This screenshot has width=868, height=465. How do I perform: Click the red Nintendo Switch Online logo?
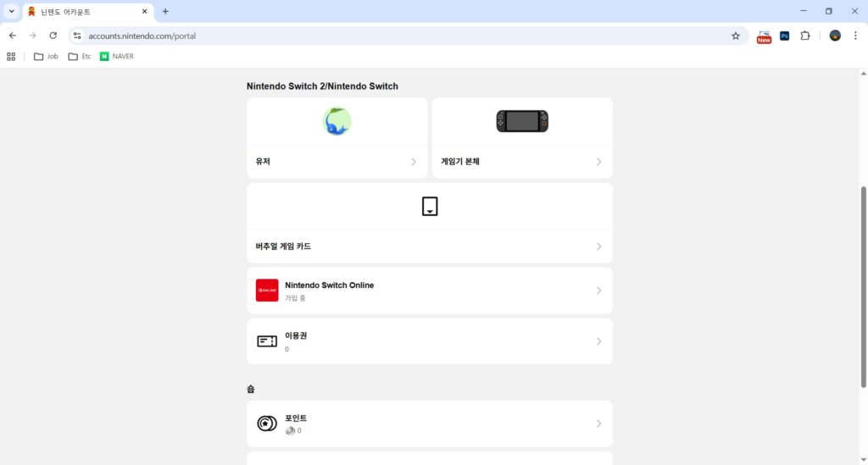[x=267, y=291]
